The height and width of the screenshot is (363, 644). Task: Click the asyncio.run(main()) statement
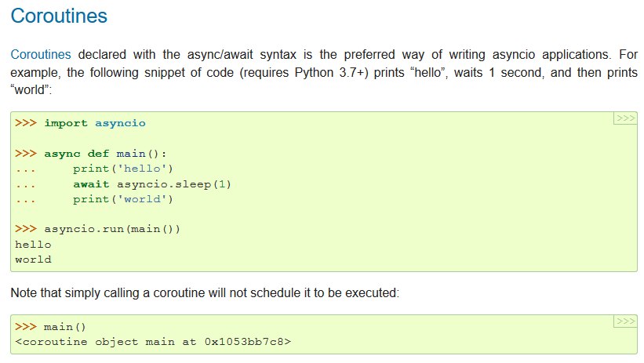(111, 229)
